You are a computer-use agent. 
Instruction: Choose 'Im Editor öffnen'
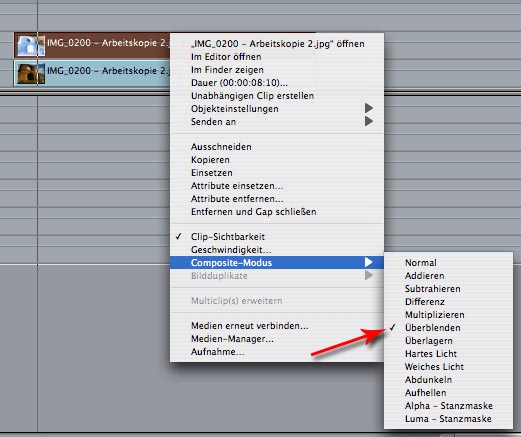277,57
